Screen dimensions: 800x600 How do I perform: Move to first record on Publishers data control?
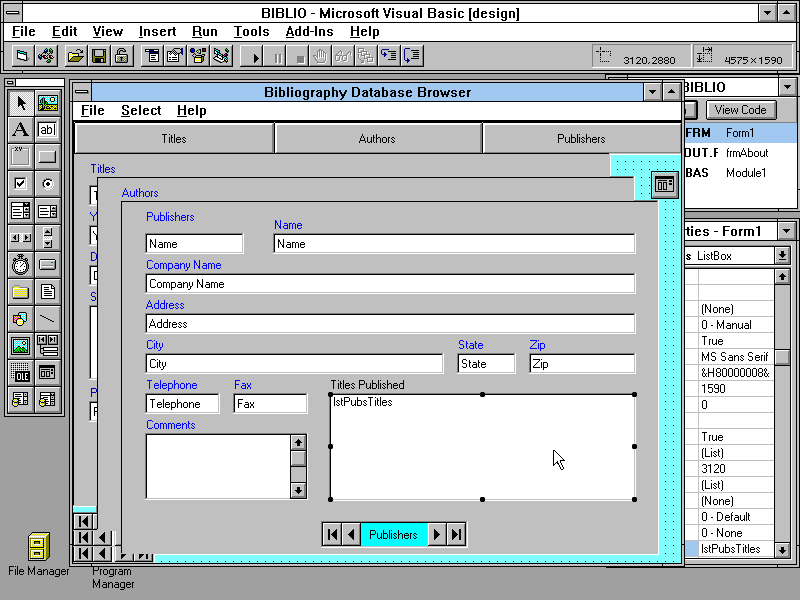click(332, 535)
